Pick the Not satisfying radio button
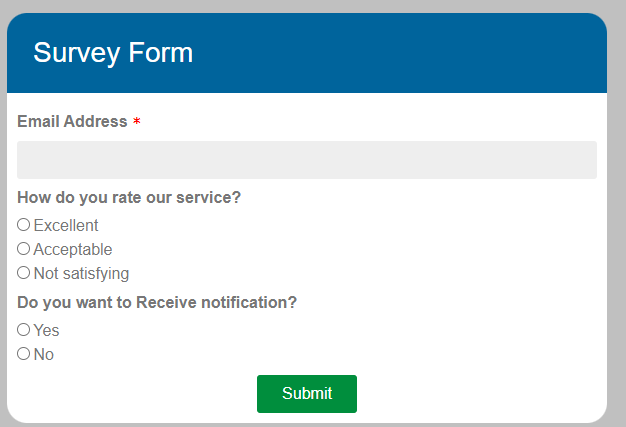 click(x=24, y=273)
